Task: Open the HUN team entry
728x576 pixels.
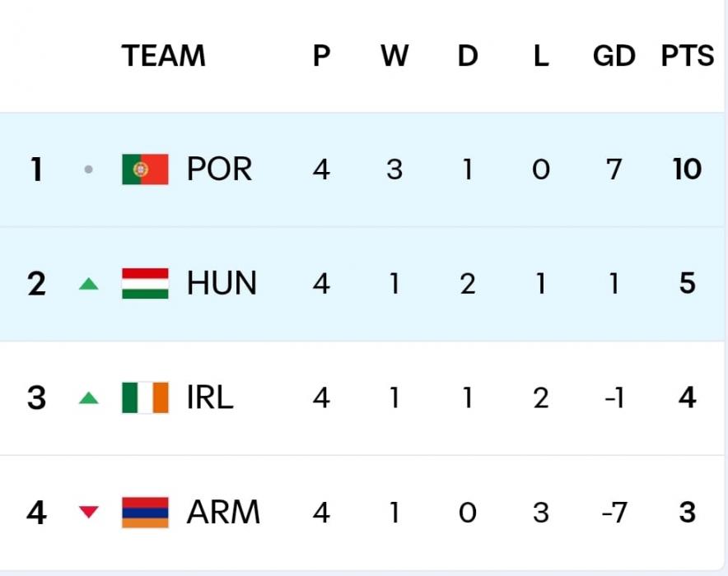Action: 222,284
